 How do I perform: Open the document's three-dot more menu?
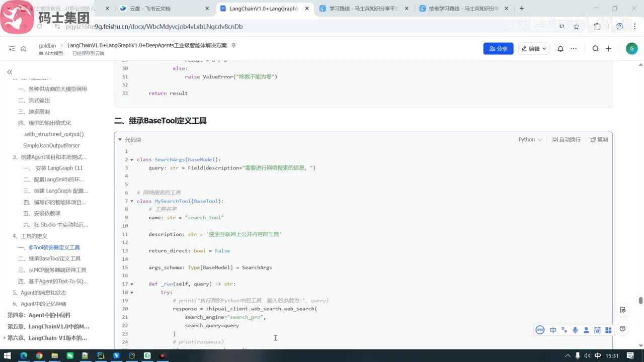tap(574, 49)
